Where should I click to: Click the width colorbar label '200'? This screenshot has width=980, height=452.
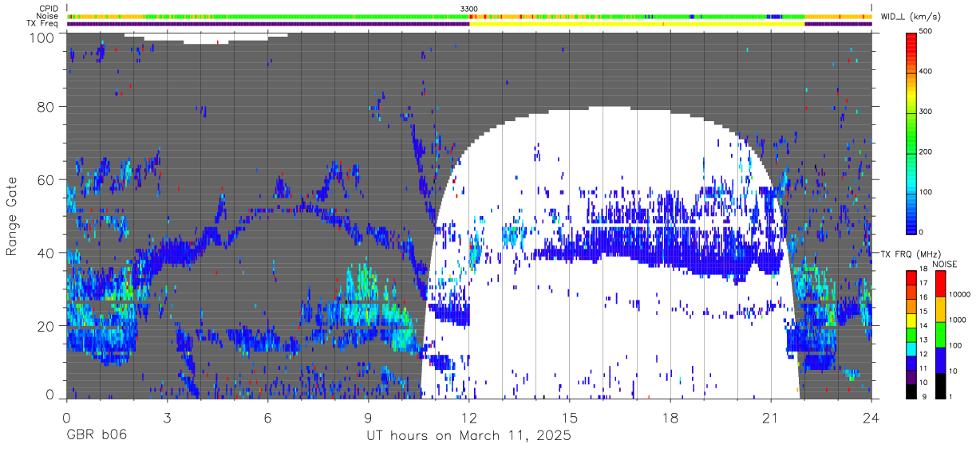927,151
